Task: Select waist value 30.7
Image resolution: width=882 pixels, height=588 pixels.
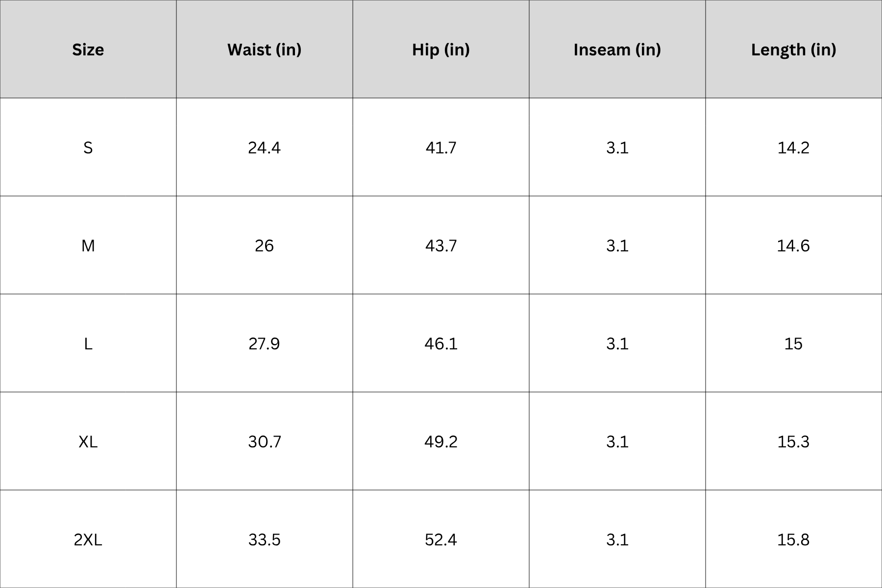Action: point(265,441)
